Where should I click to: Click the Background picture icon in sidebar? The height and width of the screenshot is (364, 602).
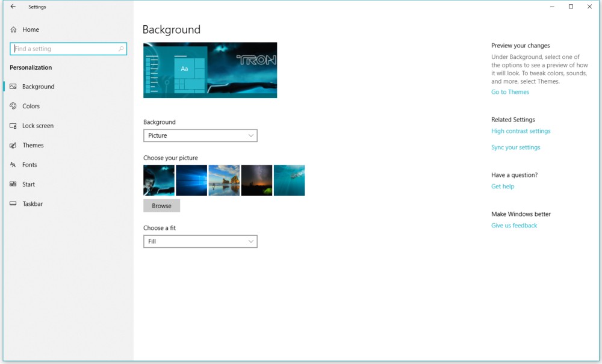[x=13, y=87]
